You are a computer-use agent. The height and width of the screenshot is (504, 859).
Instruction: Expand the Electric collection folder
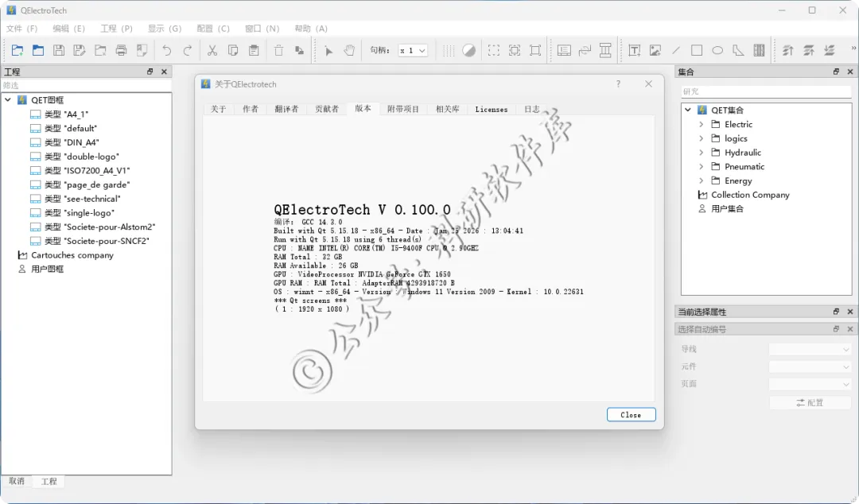click(x=702, y=124)
